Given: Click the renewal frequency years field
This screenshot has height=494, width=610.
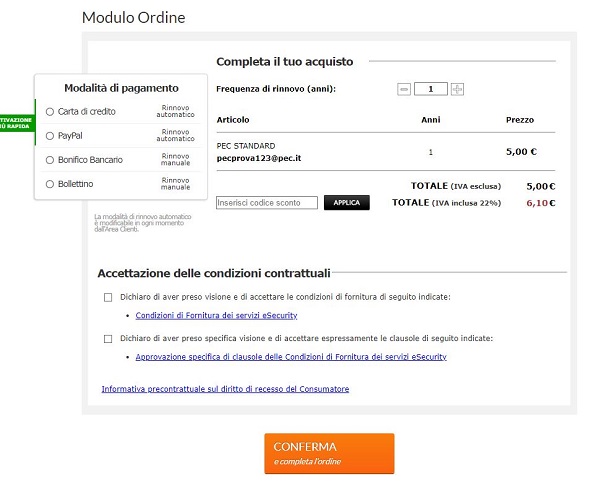Looking at the screenshot, I should [430, 89].
